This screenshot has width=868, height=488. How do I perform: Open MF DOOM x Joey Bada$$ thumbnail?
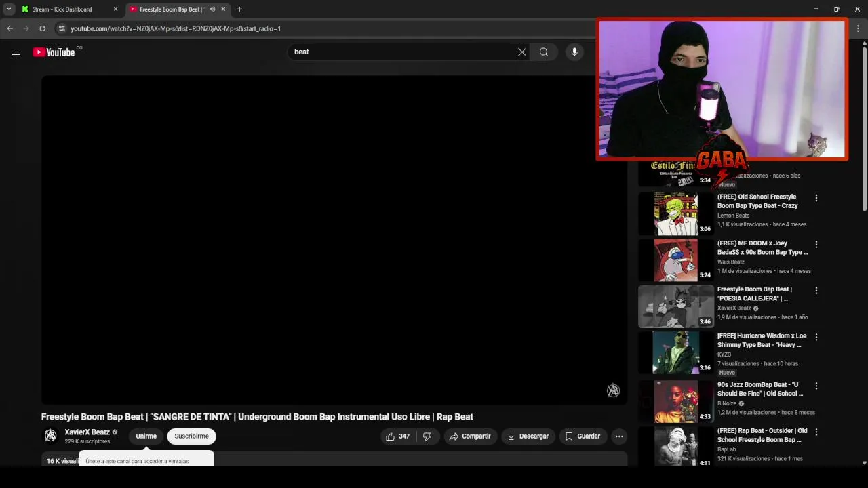click(x=675, y=260)
